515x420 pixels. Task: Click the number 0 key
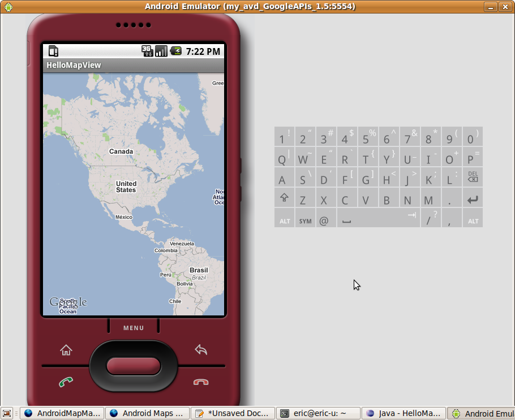[473, 136]
